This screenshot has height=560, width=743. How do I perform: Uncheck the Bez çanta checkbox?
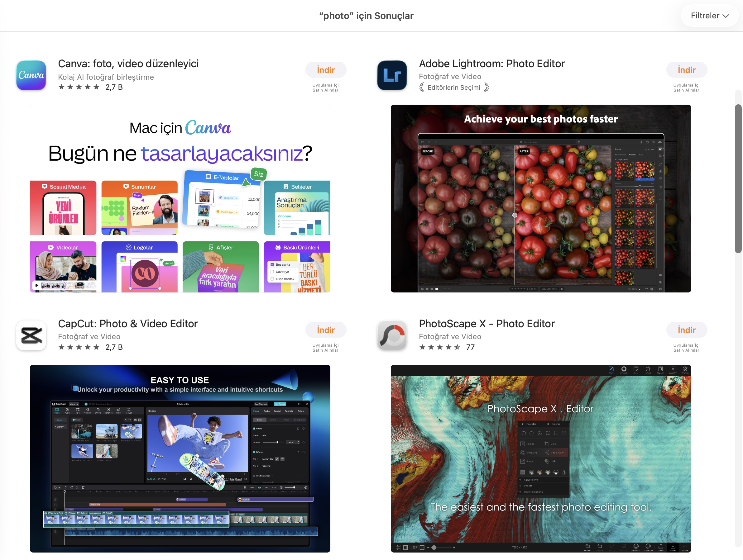(272, 264)
